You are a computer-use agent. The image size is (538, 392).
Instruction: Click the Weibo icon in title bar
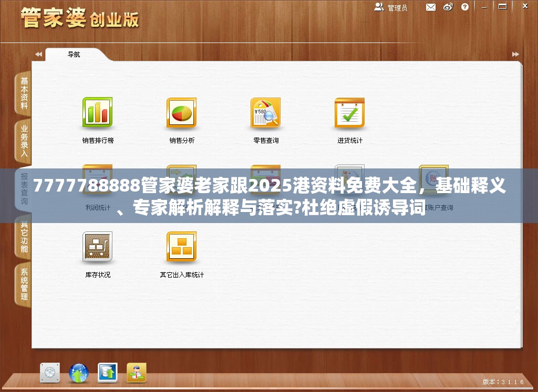tap(448, 7)
